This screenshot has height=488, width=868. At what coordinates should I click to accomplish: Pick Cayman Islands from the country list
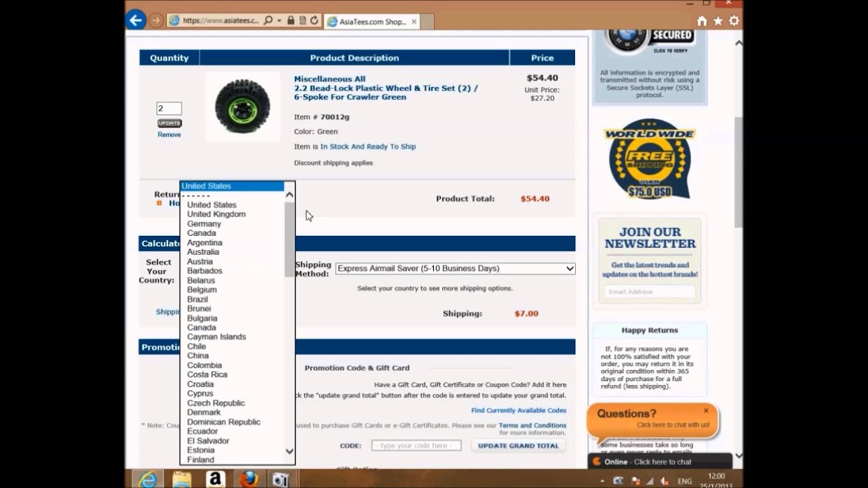[x=217, y=337]
